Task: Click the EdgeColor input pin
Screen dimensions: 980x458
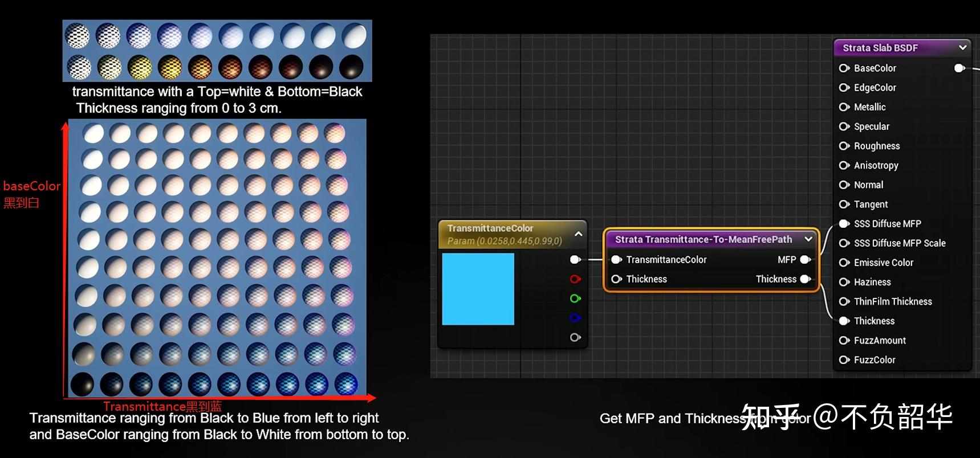Action: [x=844, y=88]
